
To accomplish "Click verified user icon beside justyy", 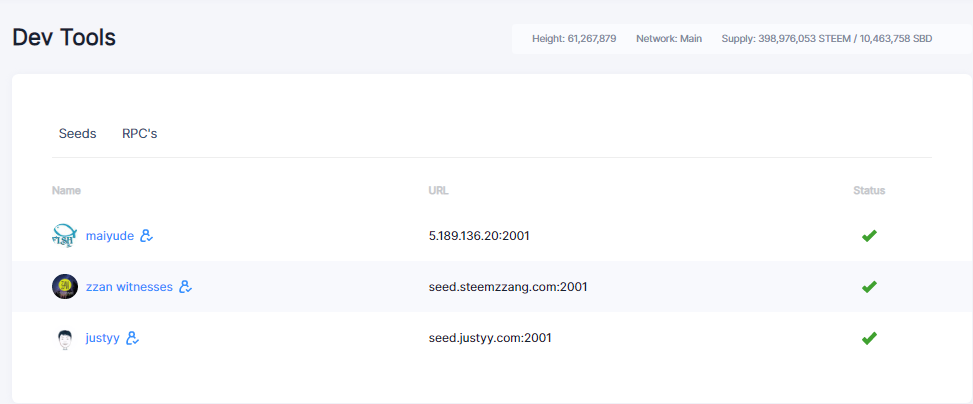I will (x=132, y=338).
